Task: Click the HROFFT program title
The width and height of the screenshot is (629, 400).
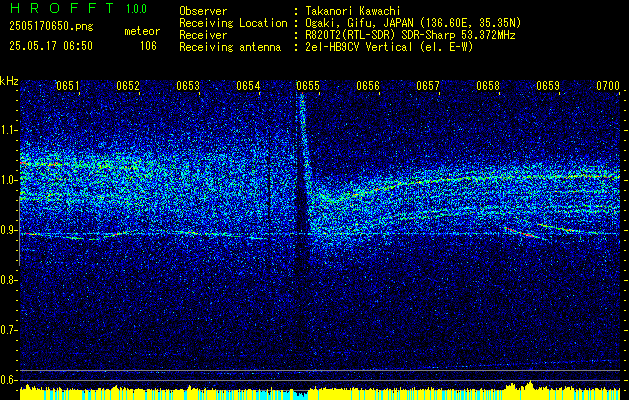Action: pyautogui.click(x=62, y=8)
